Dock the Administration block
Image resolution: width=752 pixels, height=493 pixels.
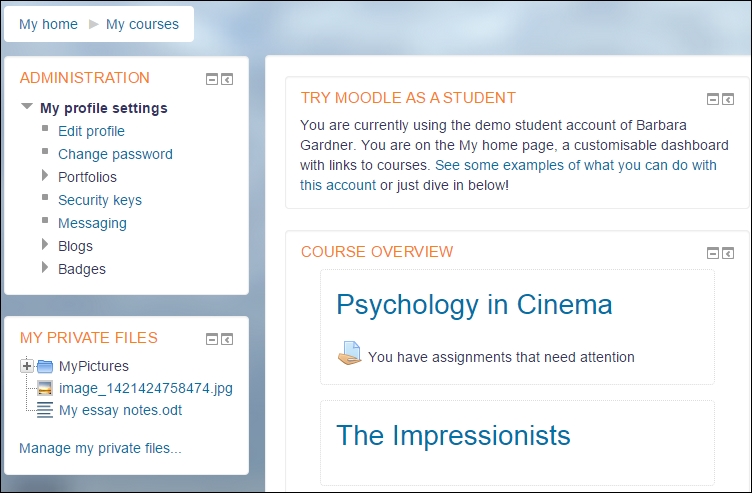coord(227,79)
